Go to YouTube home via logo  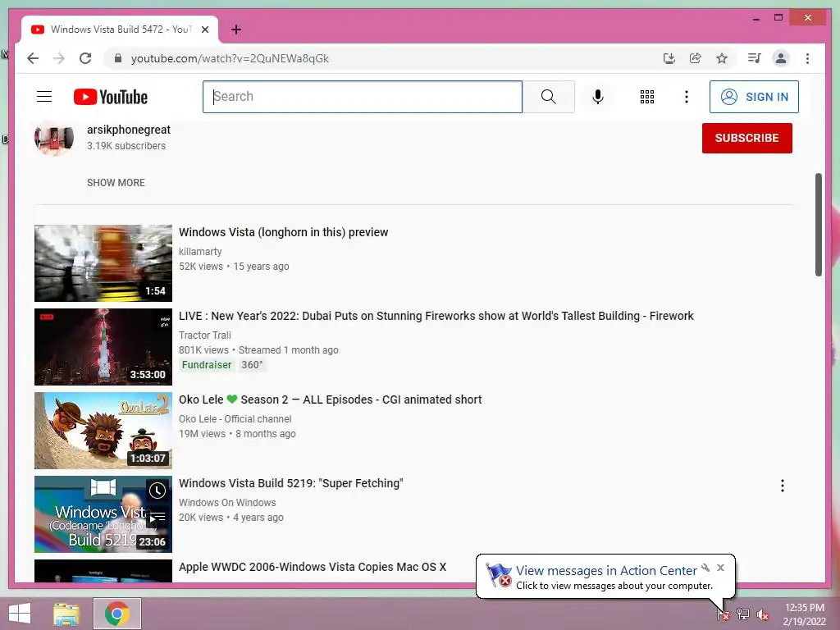[x=111, y=97]
